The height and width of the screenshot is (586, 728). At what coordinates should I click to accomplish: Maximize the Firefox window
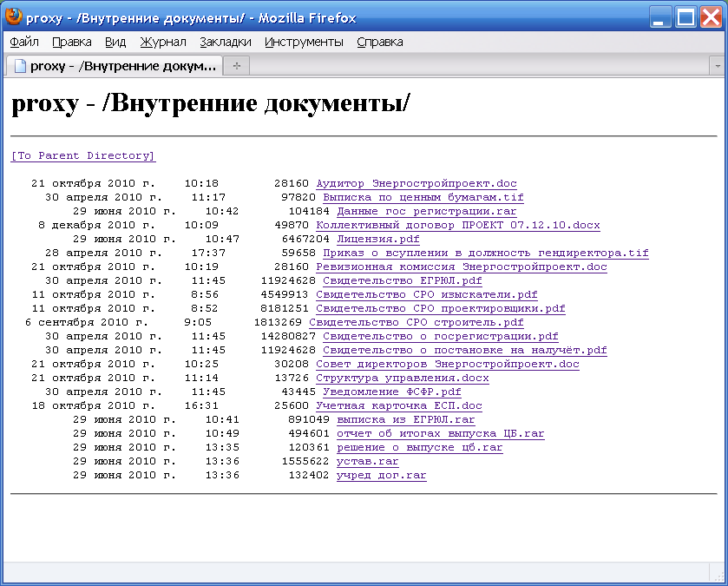pos(685,18)
